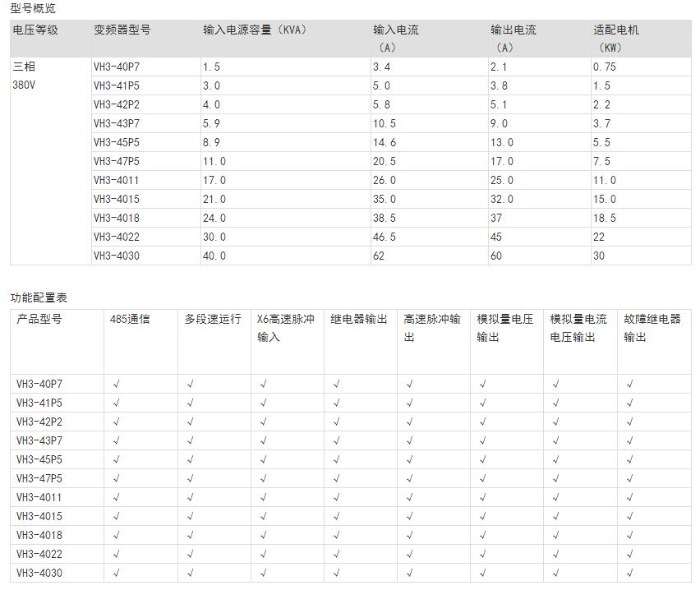The height and width of the screenshot is (590, 700).
Task: Click the 故障继电器输出 column header
Action: coord(652,328)
